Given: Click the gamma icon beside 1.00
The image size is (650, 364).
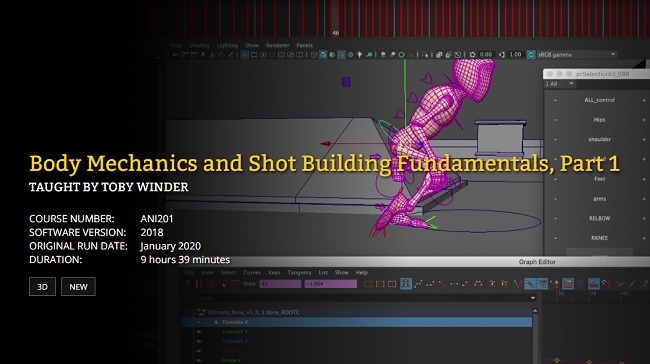Looking at the screenshot, I should [502, 55].
